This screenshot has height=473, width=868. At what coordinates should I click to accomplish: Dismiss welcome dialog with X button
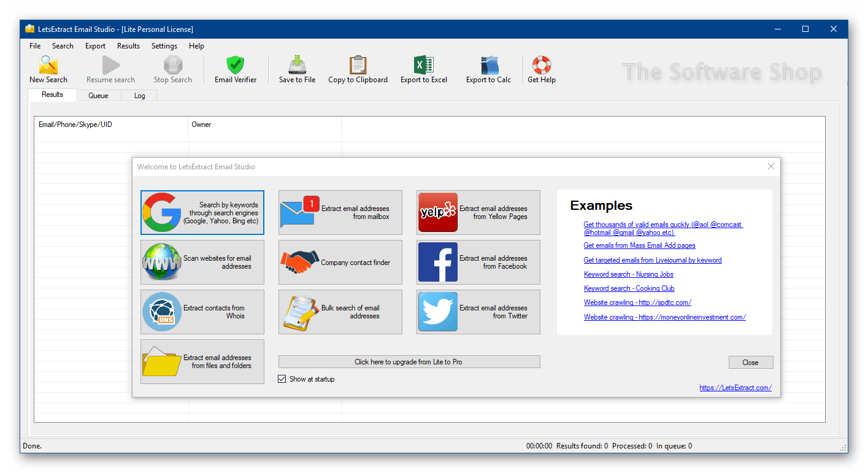(771, 166)
